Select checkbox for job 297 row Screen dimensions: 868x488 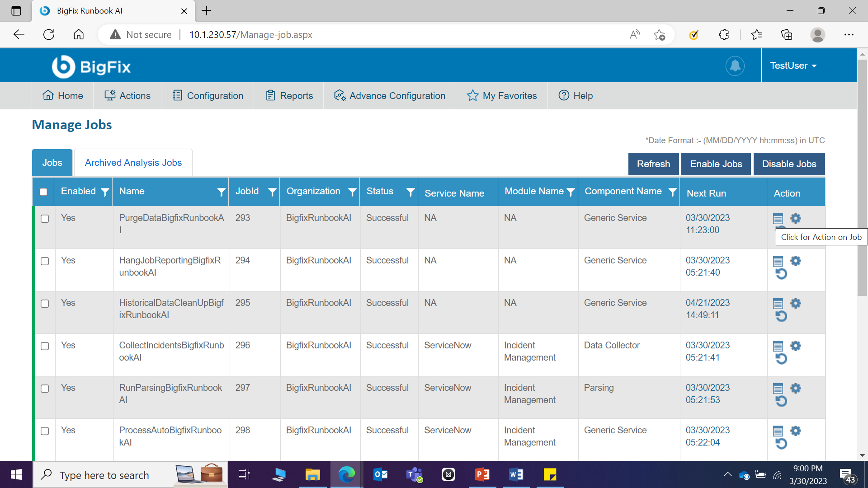[x=45, y=389]
